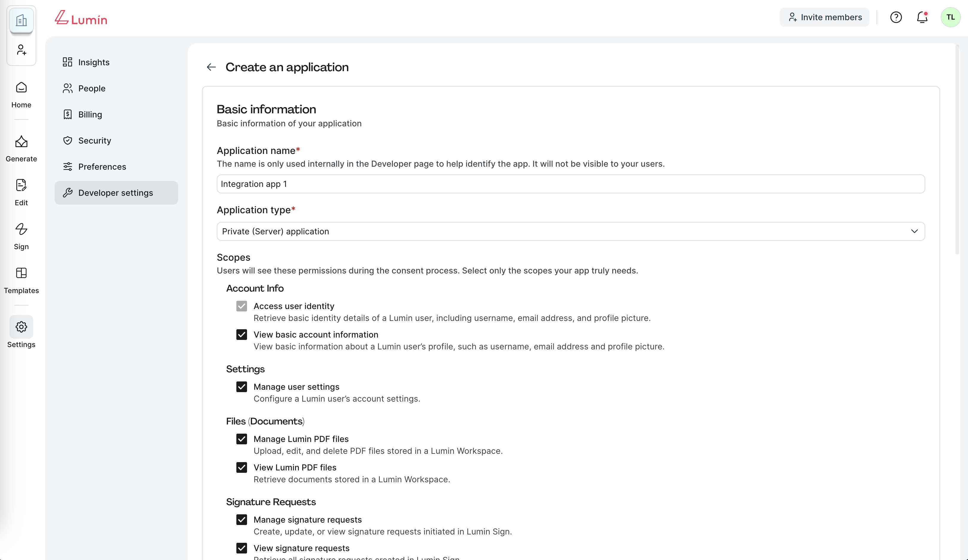Uncheck View signature requests permission
The image size is (968, 560).
pyautogui.click(x=242, y=548)
